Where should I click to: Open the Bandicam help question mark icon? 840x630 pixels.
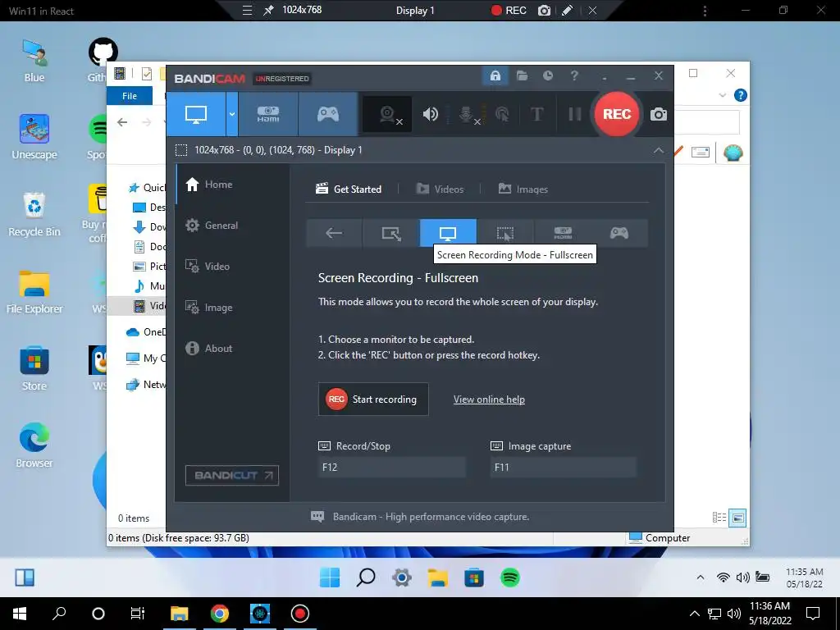pyautogui.click(x=574, y=75)
